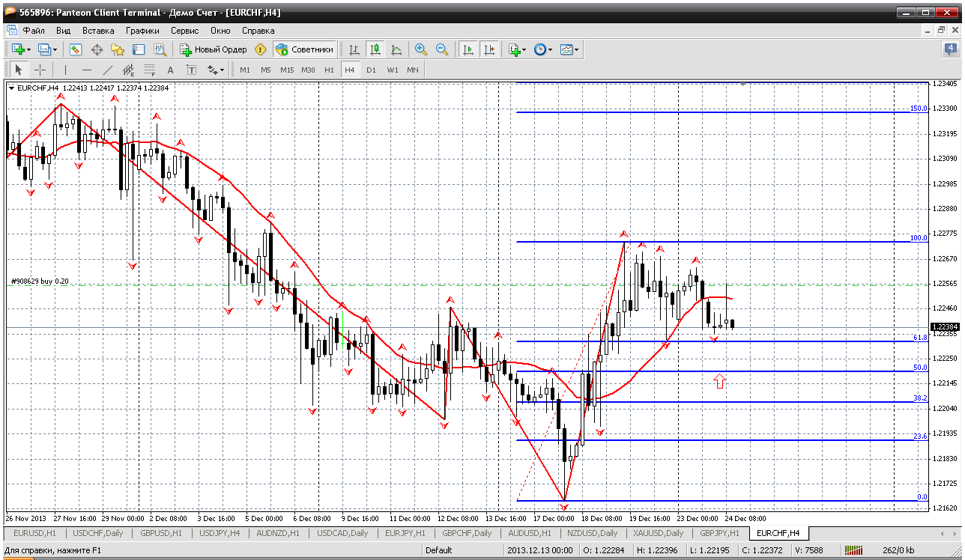965x560 pixels.
Task: Expand the periods clock dropdown arrow
Action: point(550,49)
